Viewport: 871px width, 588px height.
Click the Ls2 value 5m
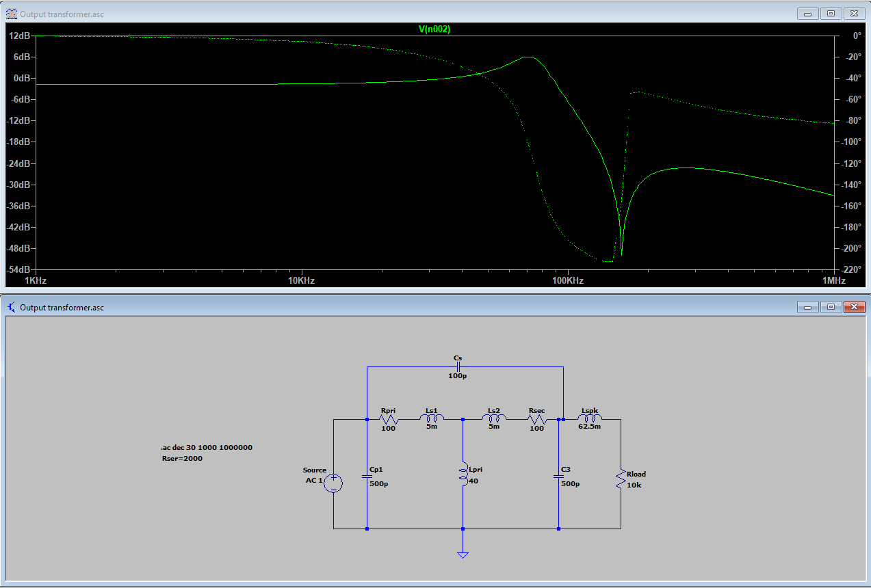(x=494, y=427)
